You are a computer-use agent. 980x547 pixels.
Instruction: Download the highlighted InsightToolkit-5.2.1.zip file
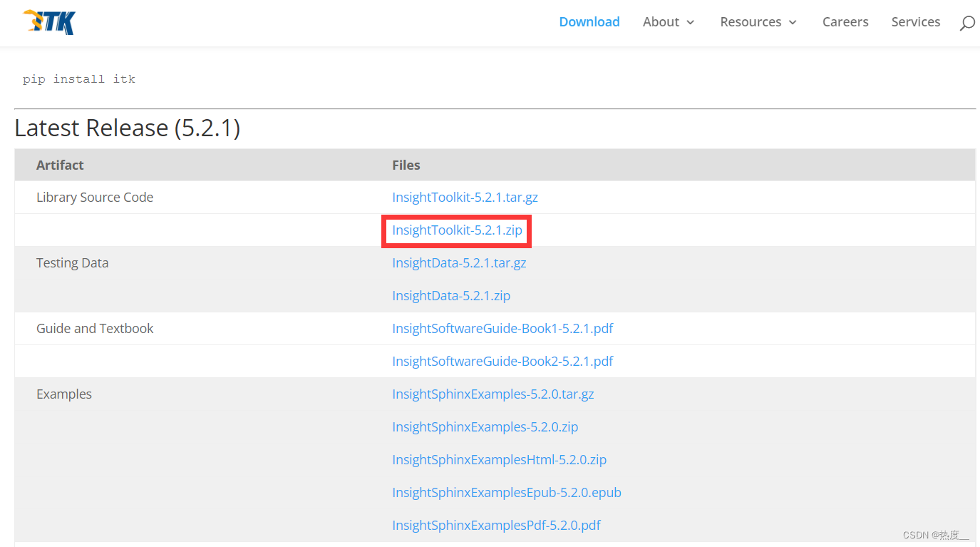(x=455, y=230)
